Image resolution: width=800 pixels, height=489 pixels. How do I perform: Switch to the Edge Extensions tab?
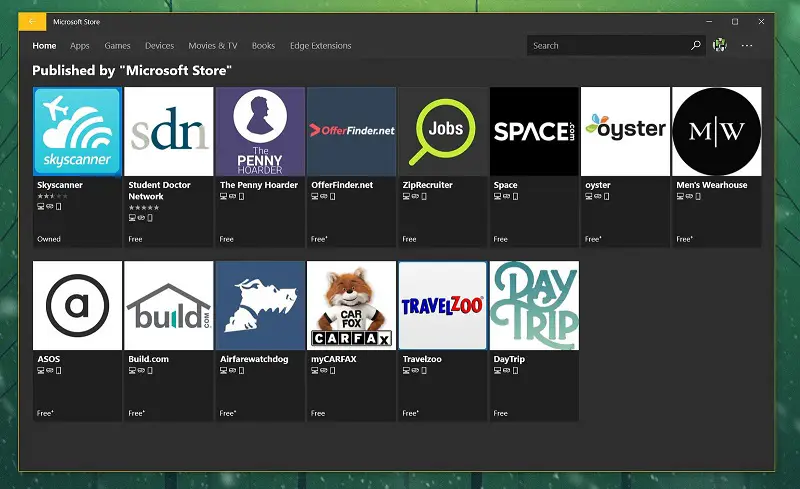point(320,45)
